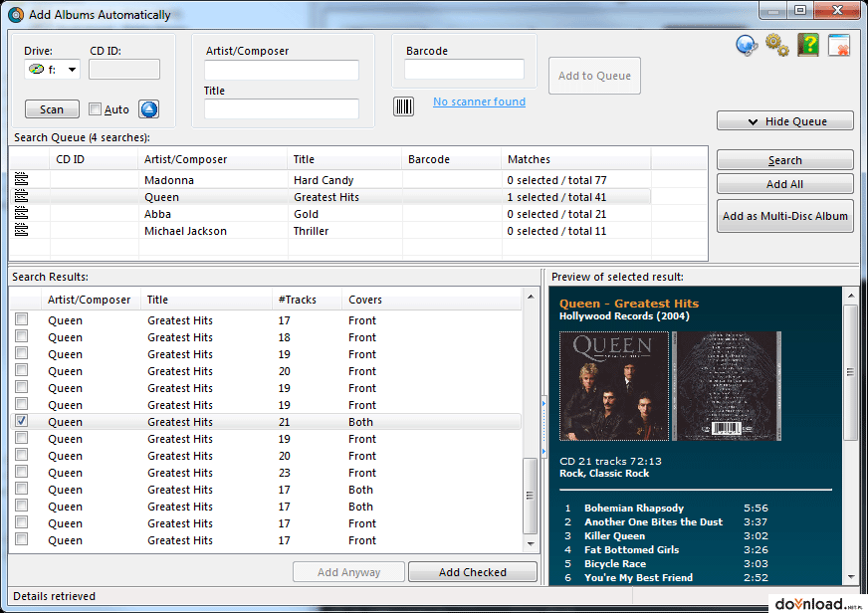The height and width of the screenshot is (613, 868).
Task: Select Abba Gold queue row
Action: [x=329, y=214]
